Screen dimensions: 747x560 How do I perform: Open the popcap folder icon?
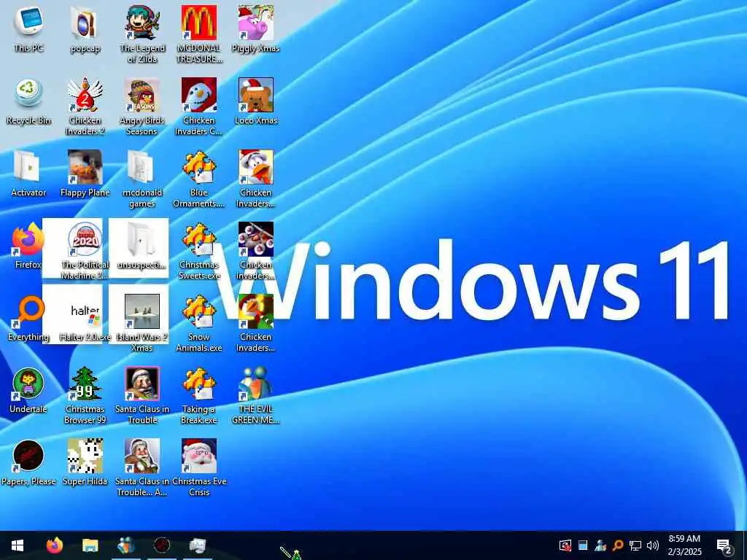tap(85, 23)
